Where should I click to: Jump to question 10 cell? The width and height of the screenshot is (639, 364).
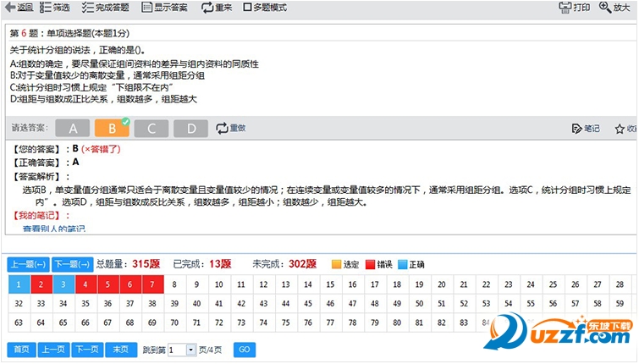tap(219, 284)
